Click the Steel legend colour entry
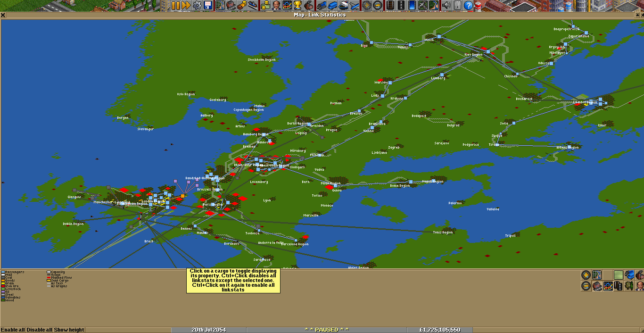The image size is (644, 333). click(8, 295)
